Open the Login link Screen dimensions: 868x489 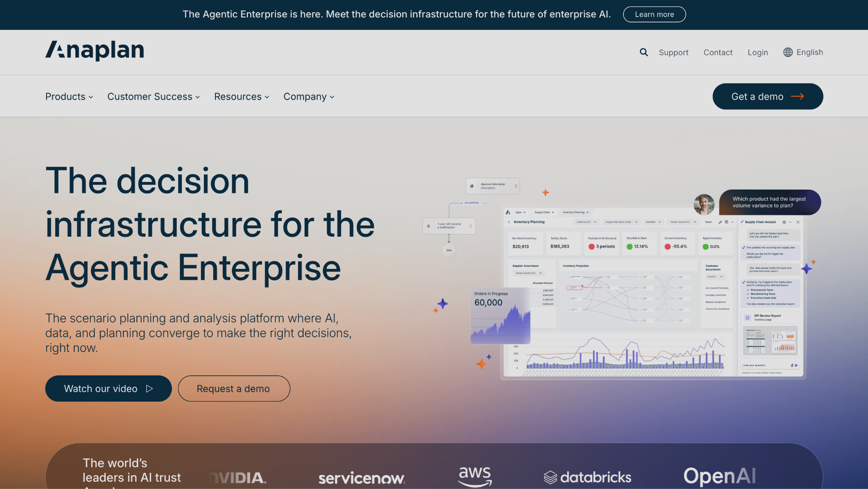758,52
